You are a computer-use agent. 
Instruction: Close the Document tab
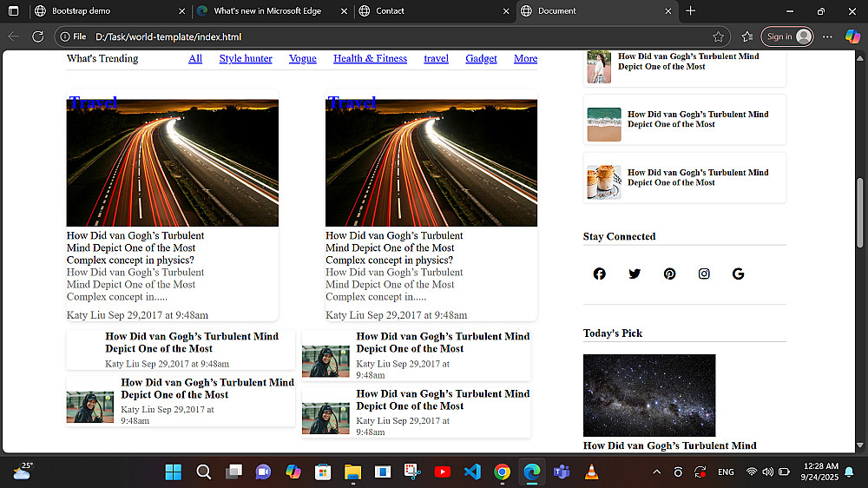[667, 11]
